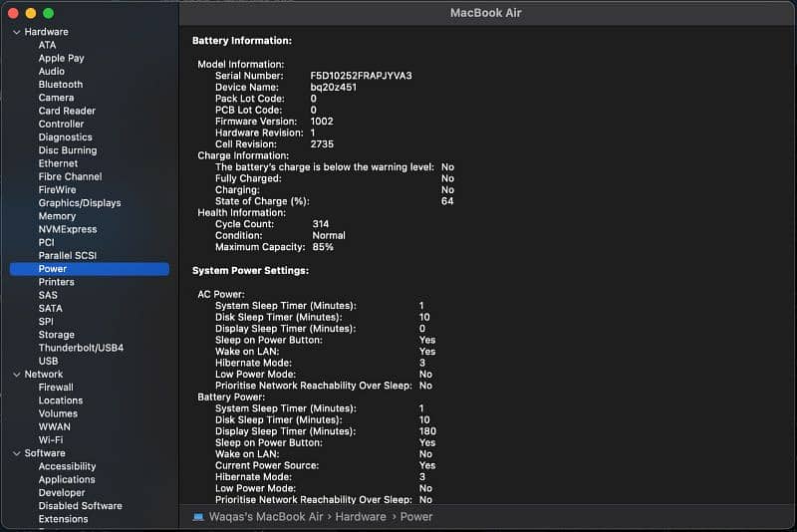Collapse the Hardware section chevron
797x532 pixels.
[x=16, y=32]
